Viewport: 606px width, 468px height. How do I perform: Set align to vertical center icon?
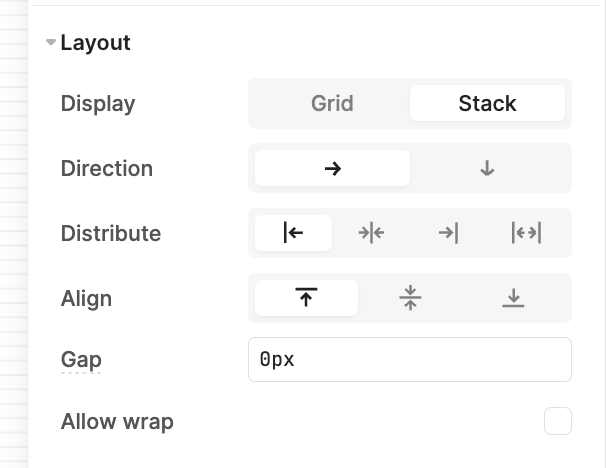click(x=410, y=298)
